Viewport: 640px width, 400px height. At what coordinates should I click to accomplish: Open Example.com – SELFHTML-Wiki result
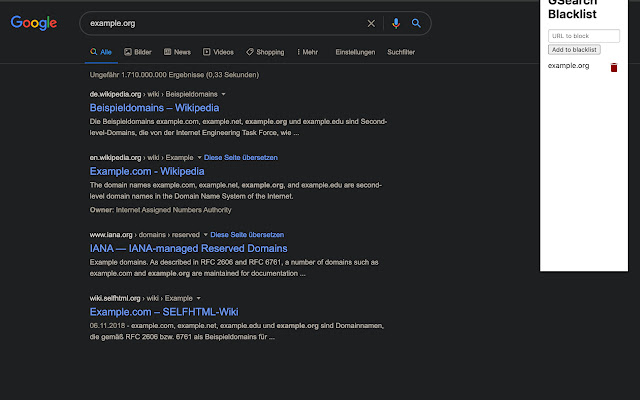point(164,312)
